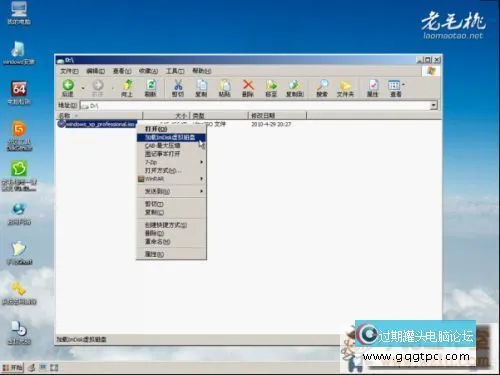Choose Create Shortcut (创建快捷方式) entry
This screenshot has width=500, height=375.
click(171, 225)
